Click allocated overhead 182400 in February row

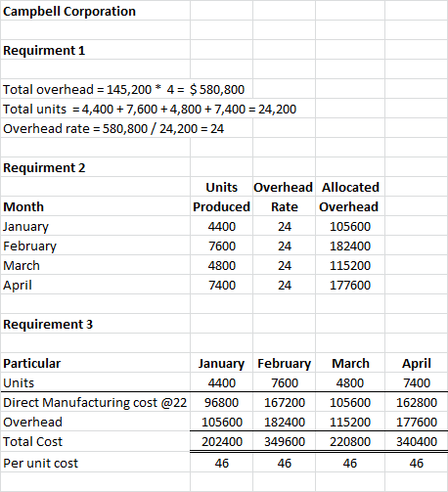click(350, 246)
